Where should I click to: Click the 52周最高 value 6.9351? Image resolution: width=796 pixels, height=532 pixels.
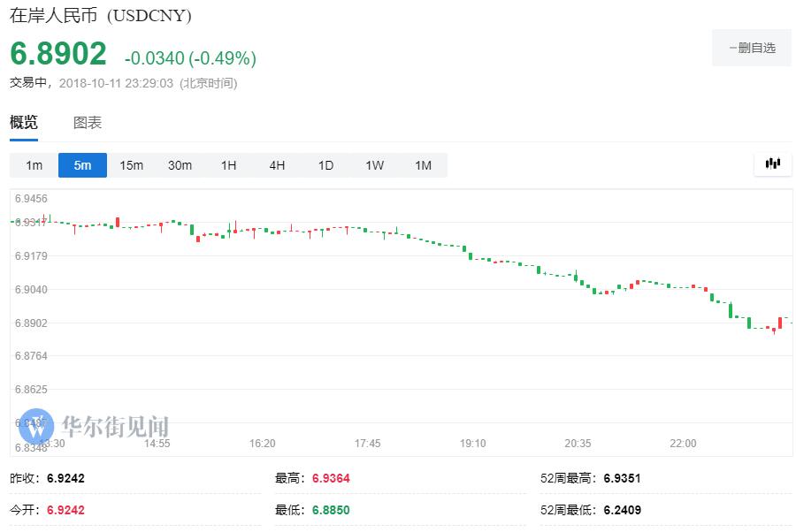(622, 478)
